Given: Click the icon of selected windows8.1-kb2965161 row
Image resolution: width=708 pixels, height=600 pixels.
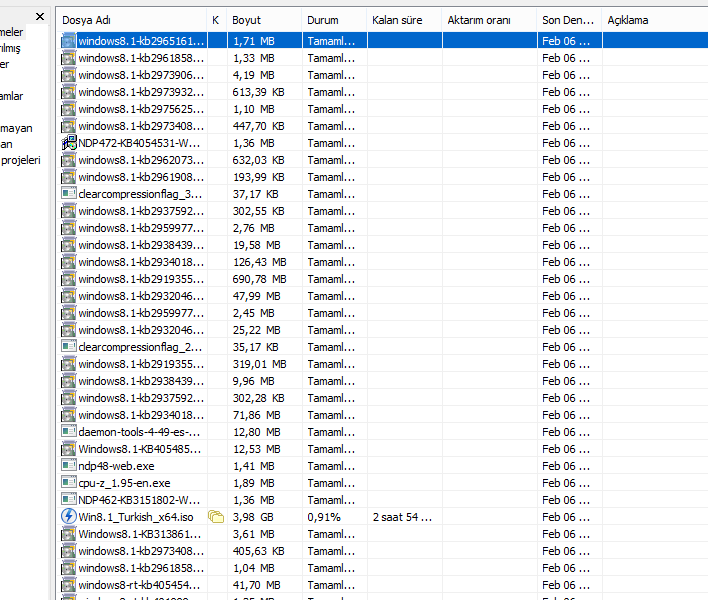Looking at the screenshot, I should tap(69, 41).
